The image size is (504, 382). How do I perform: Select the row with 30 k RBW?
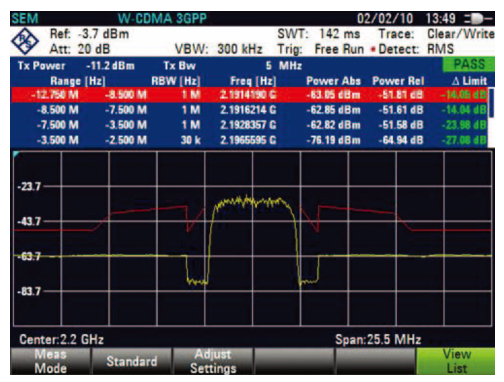249,140
